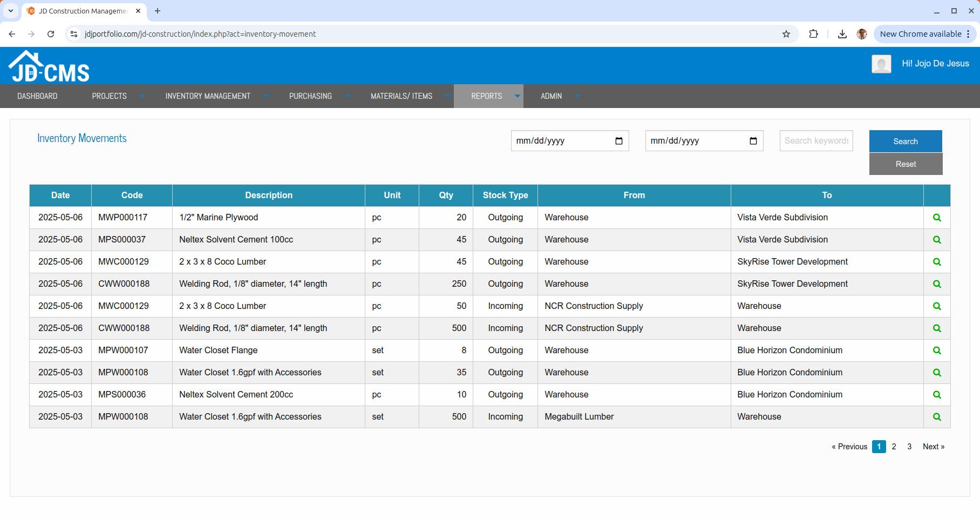This screenshot has width=980, height=519.
Task: Click the gray Reset button
Action: (905, 164)
